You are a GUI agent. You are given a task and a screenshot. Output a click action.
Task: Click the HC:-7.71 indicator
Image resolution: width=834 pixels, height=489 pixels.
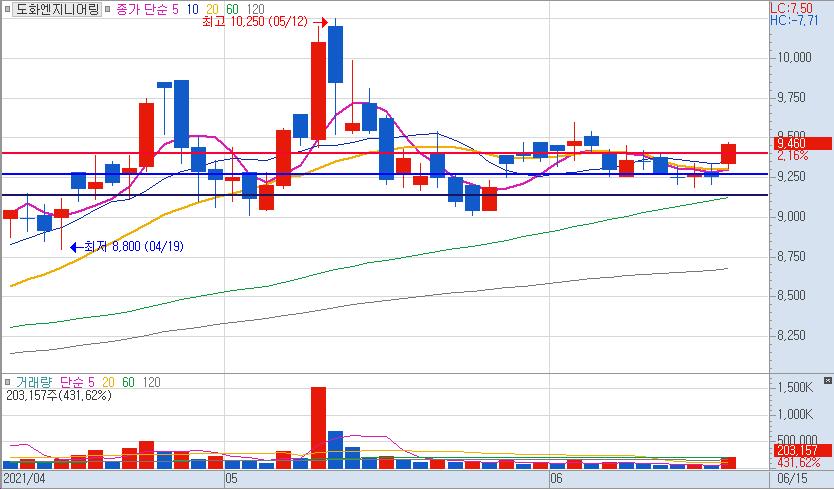point(794,20)
